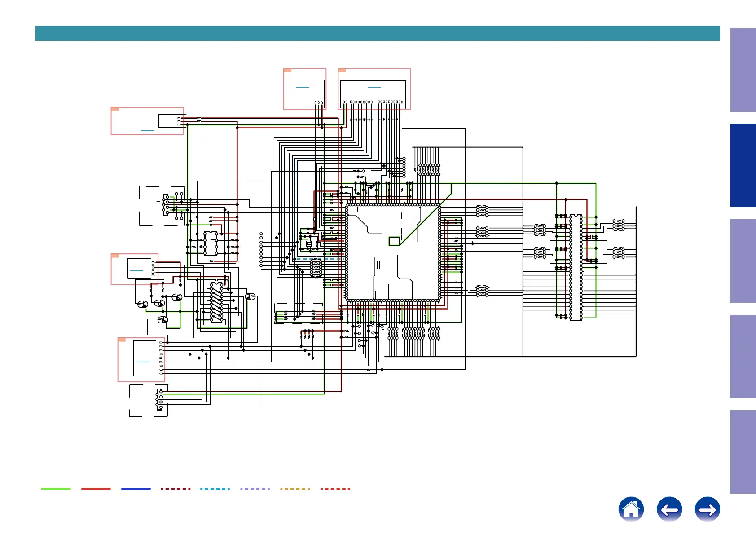Click the blue right-arrow forward button
This screenshot has width=756, height=535.
coord(707,509)
